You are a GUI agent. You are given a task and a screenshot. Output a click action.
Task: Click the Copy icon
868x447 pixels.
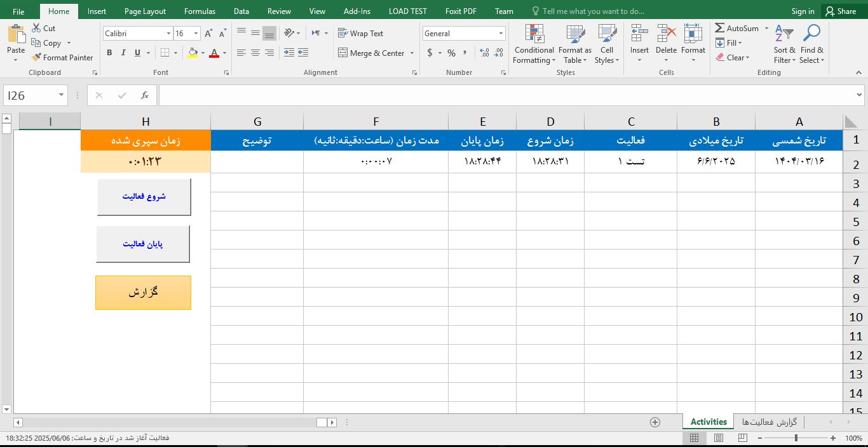tap(36, 43)
